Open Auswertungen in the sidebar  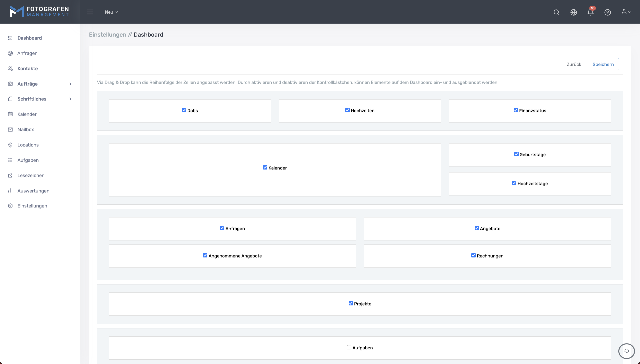[33, 191]
